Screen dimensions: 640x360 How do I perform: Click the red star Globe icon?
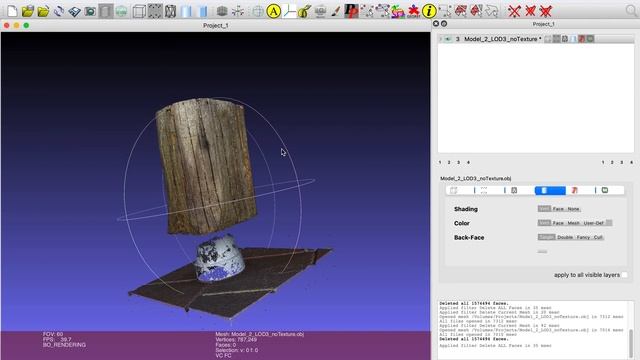pos(413,11)
